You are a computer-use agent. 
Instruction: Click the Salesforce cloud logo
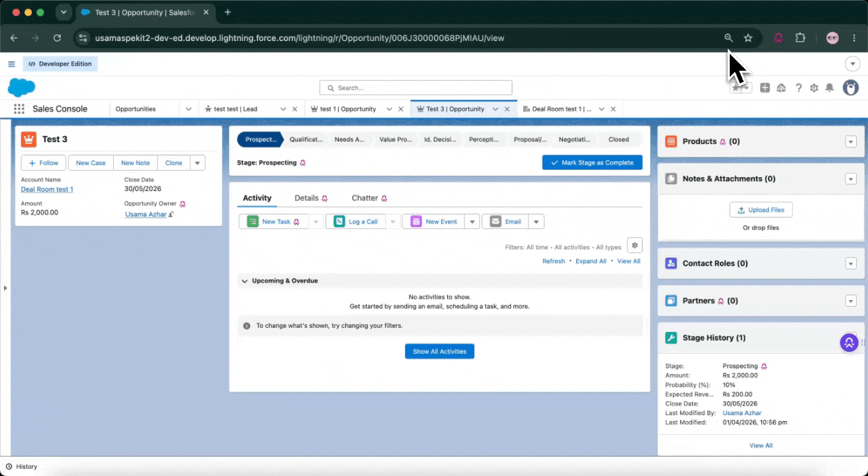point(21,87)
